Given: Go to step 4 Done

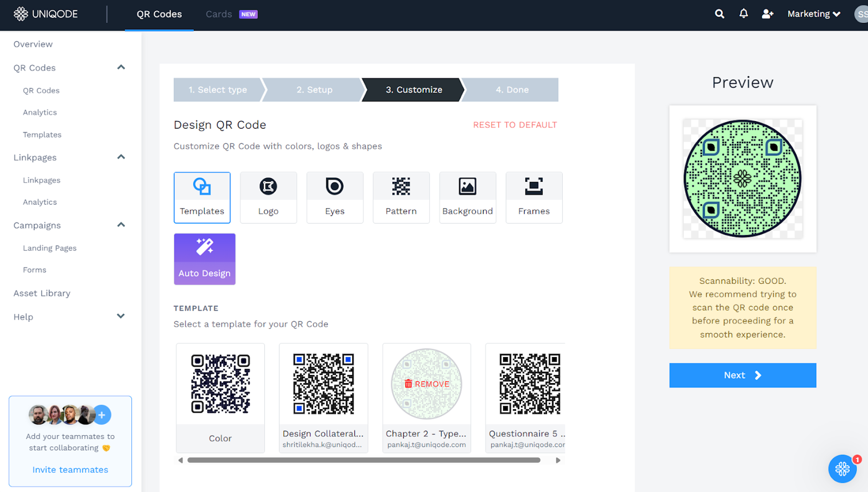Looking at the screenshot, I should [x=512, y=89].
